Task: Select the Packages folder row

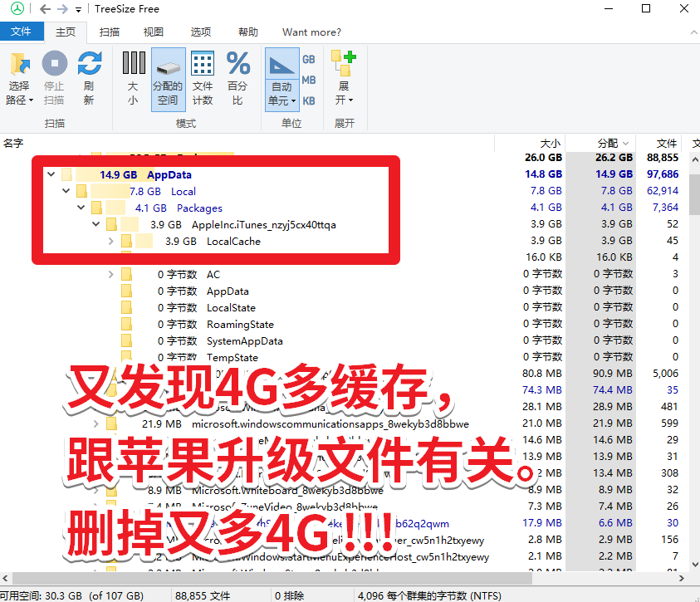Action: (199, 208)
